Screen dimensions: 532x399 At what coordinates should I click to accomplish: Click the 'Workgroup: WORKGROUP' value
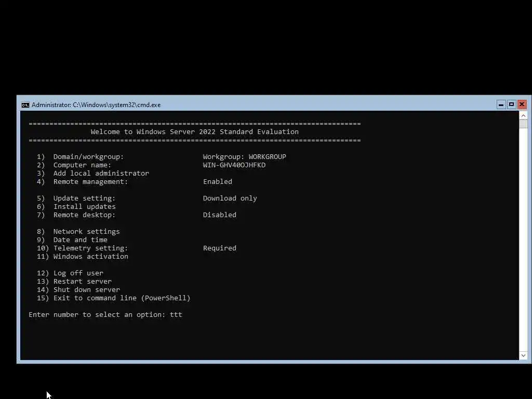244,157
